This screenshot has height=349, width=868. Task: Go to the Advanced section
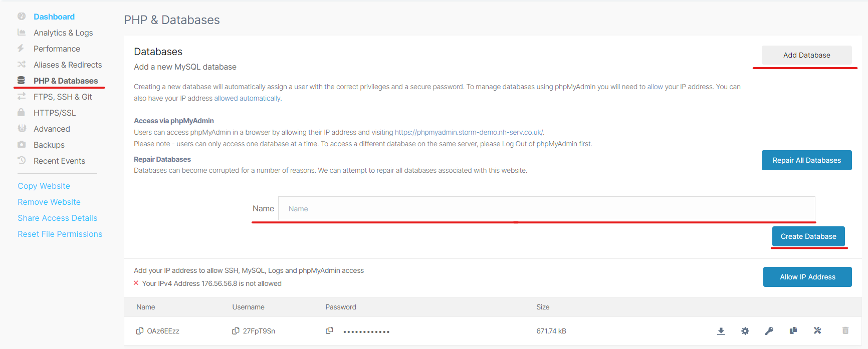pos(52,129)
